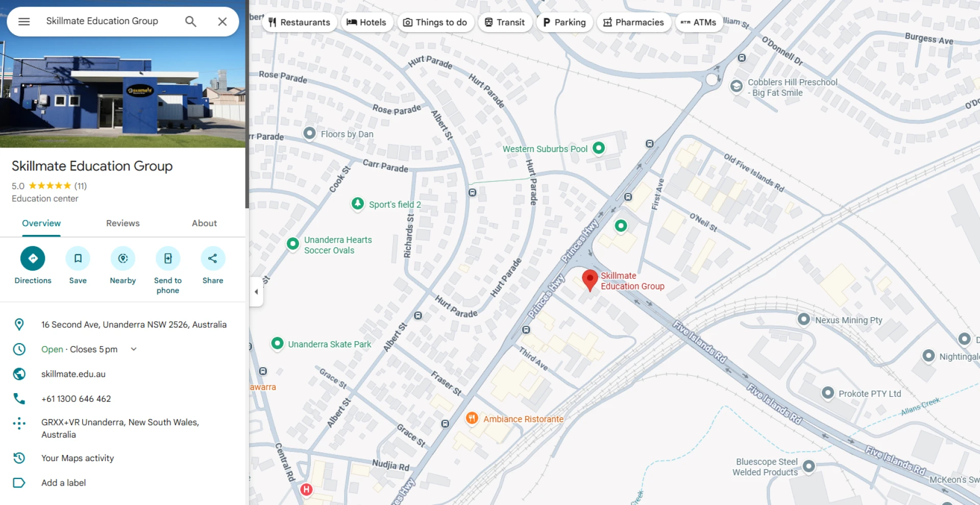Show Hotels on the map
Screen dimensions: 980x505
[366, 22]
